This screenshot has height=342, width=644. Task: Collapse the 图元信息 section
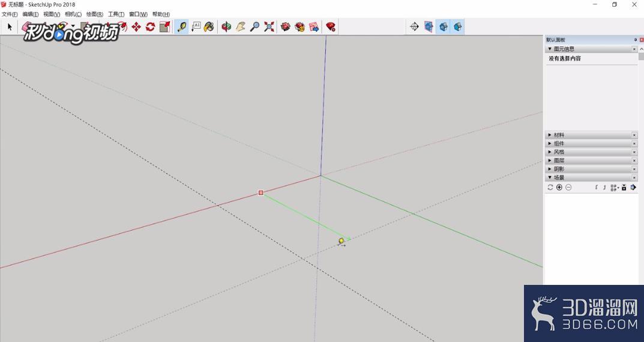click(550, 49)
